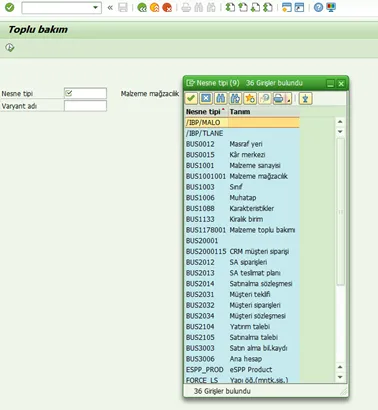Open the command field dropdown arrow

tap(95, 7)
